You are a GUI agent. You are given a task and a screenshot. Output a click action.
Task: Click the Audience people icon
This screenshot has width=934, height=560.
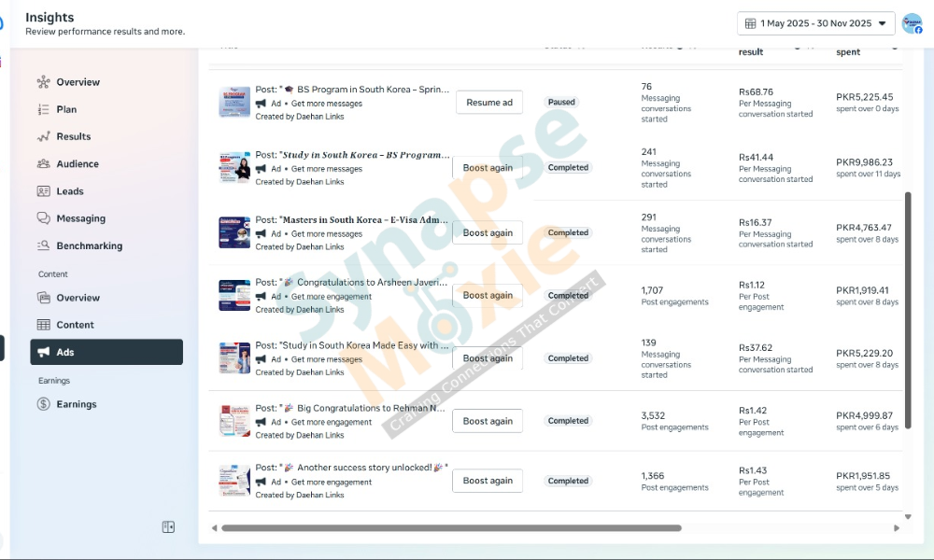[43, 163]
